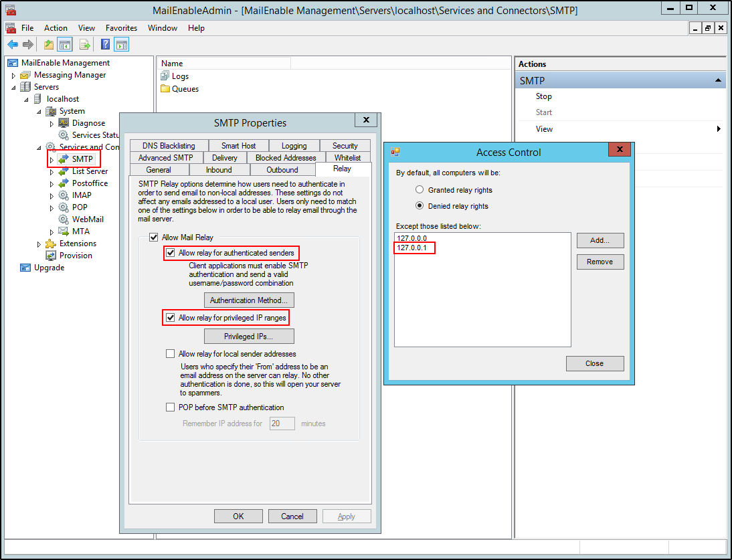This screenshot has width=732, height=560.
Task: Open the Action menu
Action: coord(56,28)
